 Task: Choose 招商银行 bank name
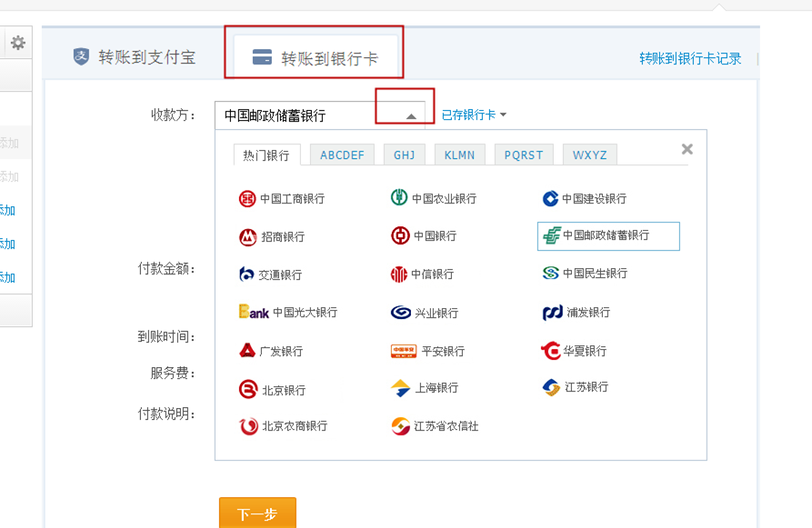point(283,237)
